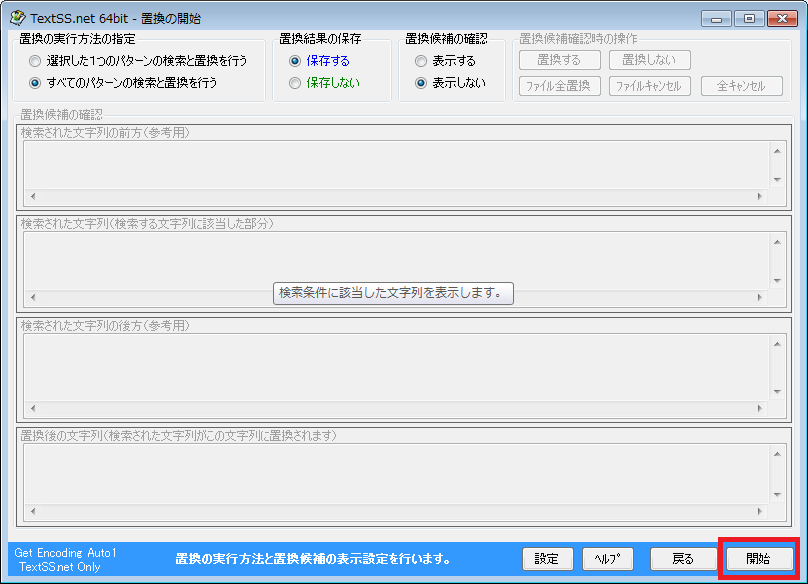Click the TextSS.net Only status text
The width and height of the screenshot is (808, 584).
pyautogui.click(x=60, y=566)
